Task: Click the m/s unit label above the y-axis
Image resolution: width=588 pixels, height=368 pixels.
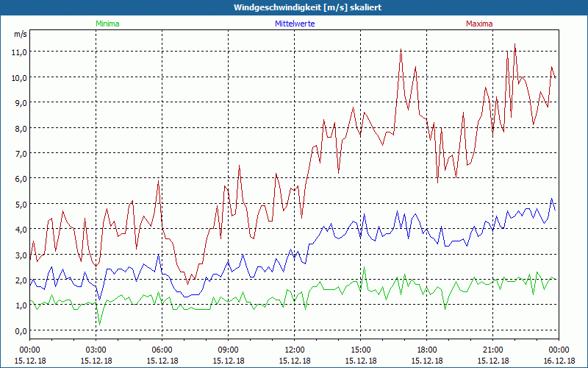Action: point(21,34)
